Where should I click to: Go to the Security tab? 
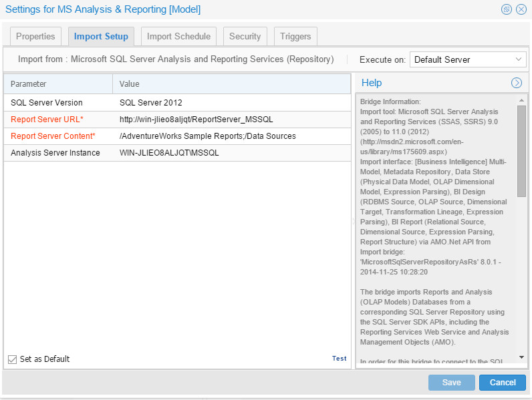coord(245,36)
